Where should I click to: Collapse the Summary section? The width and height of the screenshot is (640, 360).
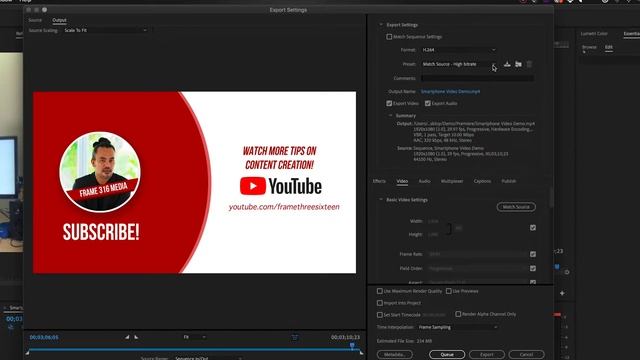[391, 116]
